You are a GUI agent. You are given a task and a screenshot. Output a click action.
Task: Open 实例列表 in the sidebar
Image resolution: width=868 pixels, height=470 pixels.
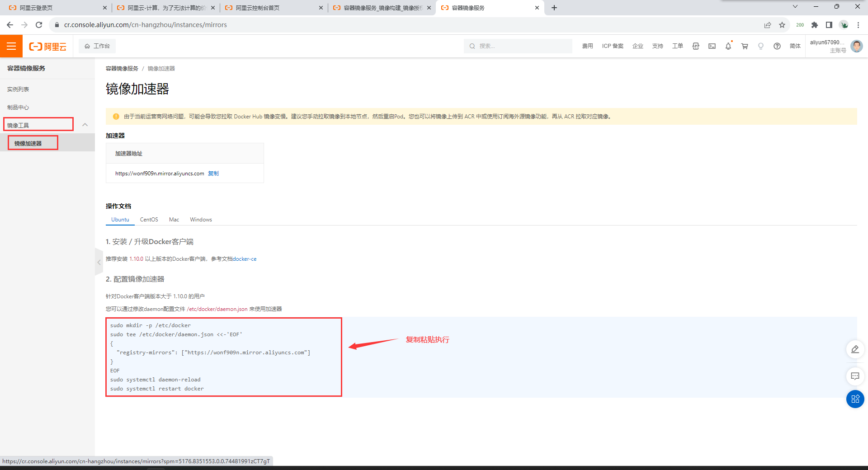[18, 89]
